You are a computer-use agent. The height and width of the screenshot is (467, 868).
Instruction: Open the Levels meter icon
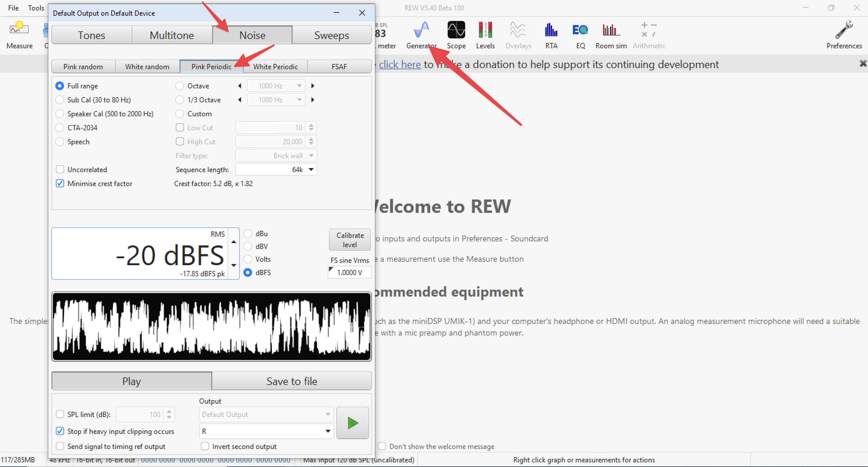click(485, 30)
